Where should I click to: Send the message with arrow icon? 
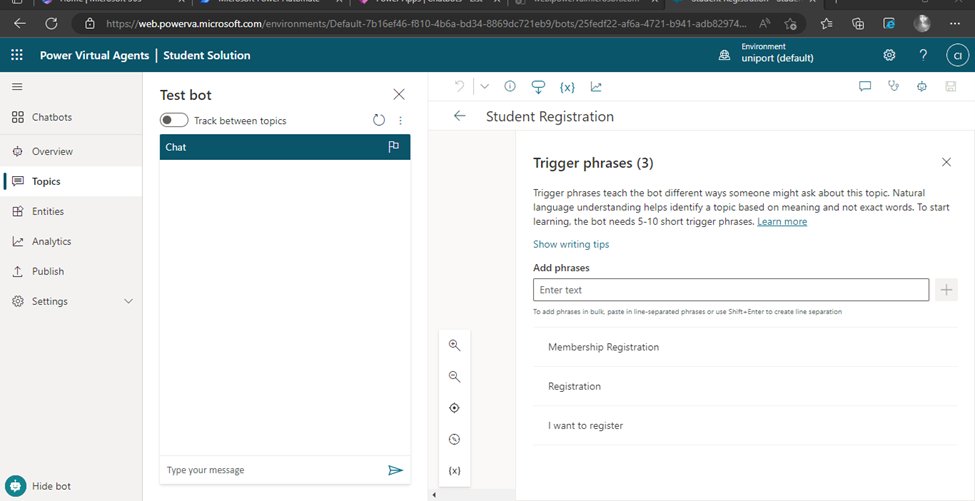click(395, 471)
